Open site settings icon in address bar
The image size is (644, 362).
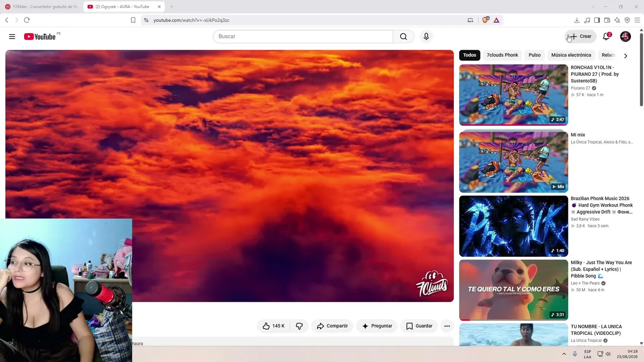(x=146, y=20)
